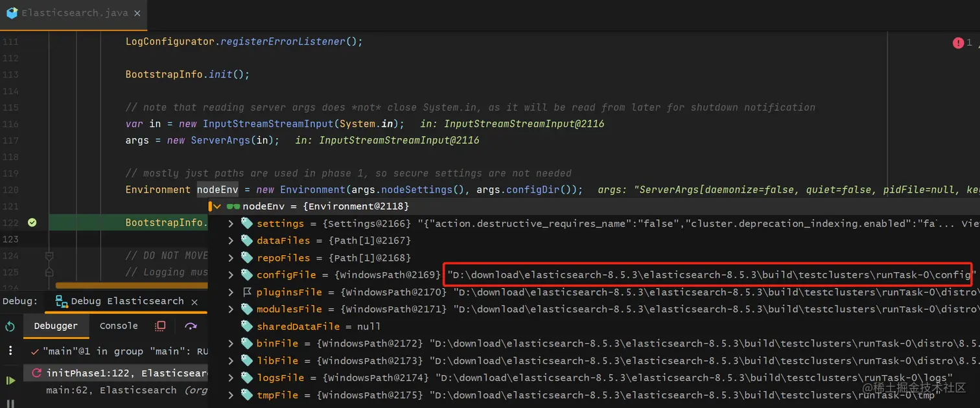Expand the binFile field
This screenshot has height=408, width=980.
[231, 343]
